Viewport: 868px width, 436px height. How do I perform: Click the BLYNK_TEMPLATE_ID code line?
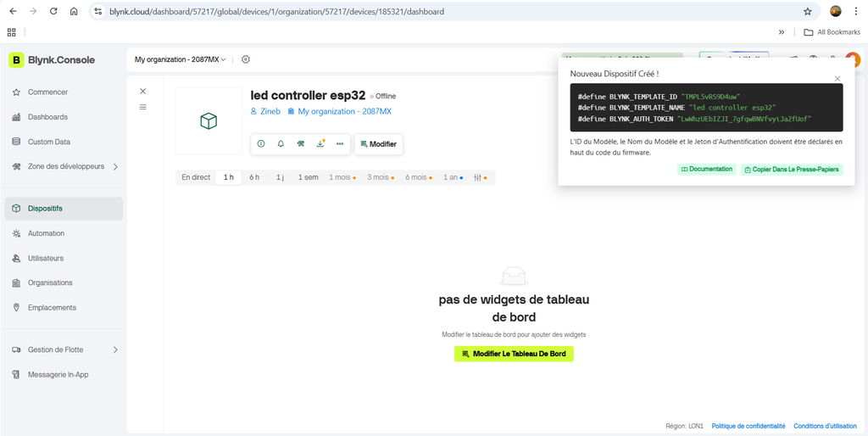pos(659,97)
